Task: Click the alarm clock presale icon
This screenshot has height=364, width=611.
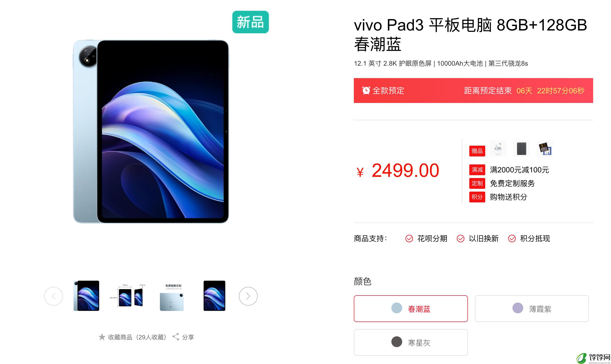Action: pyautogui.click(x=366, y=91)
